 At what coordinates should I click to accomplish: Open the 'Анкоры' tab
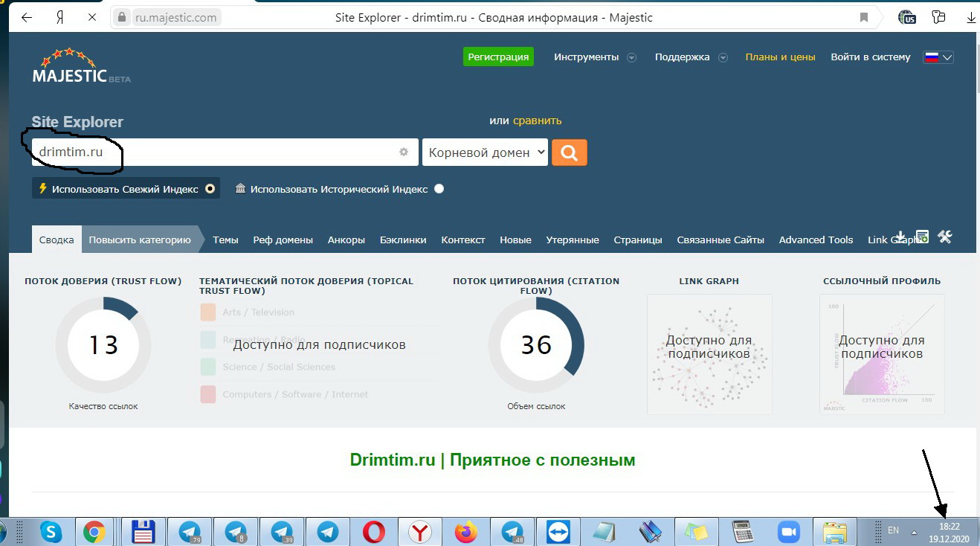click(x=346, y=240)
